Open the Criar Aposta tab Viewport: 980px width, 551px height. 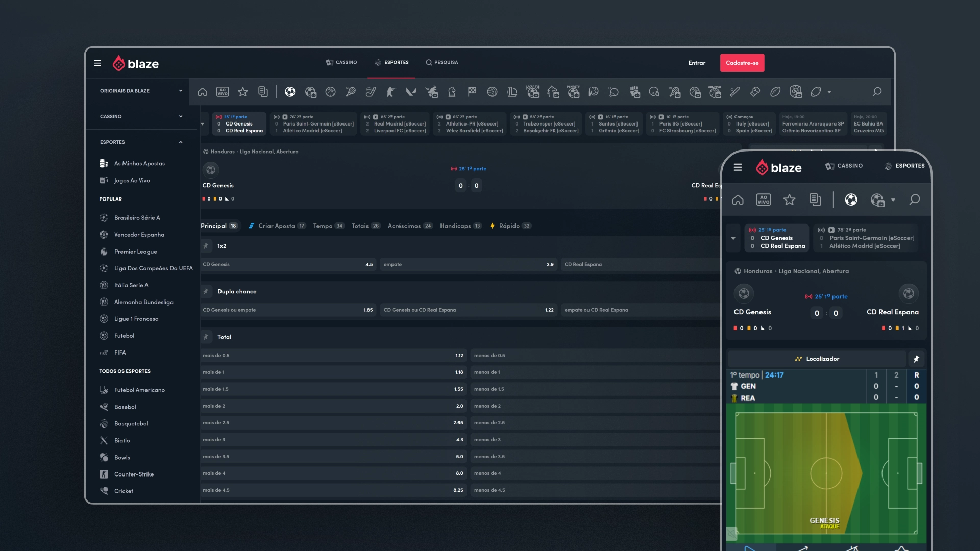[x=276, y=226]
